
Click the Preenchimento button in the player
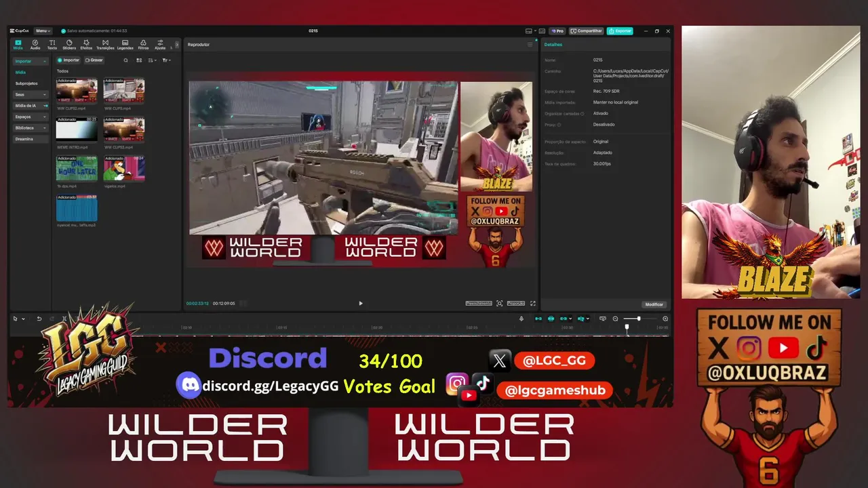coord(479,304)
